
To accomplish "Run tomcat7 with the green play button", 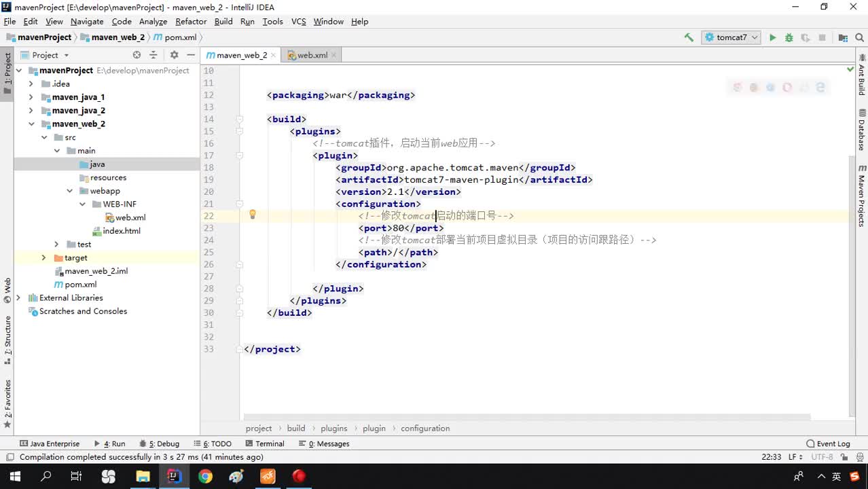I will tap(772, 37).
